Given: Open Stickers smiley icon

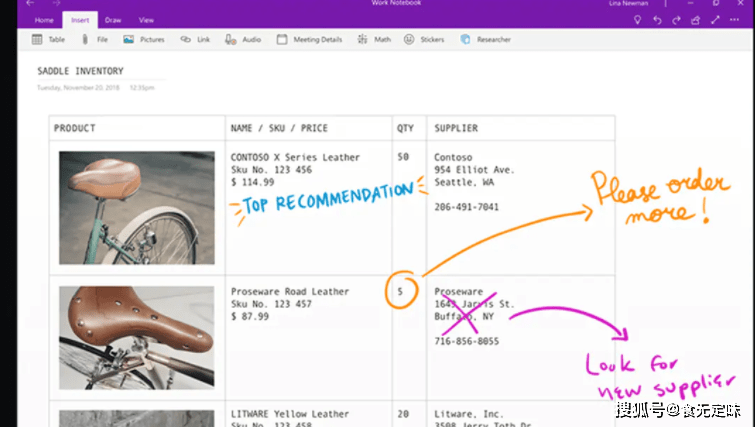Looking at the screenshot, I should 424,39.
